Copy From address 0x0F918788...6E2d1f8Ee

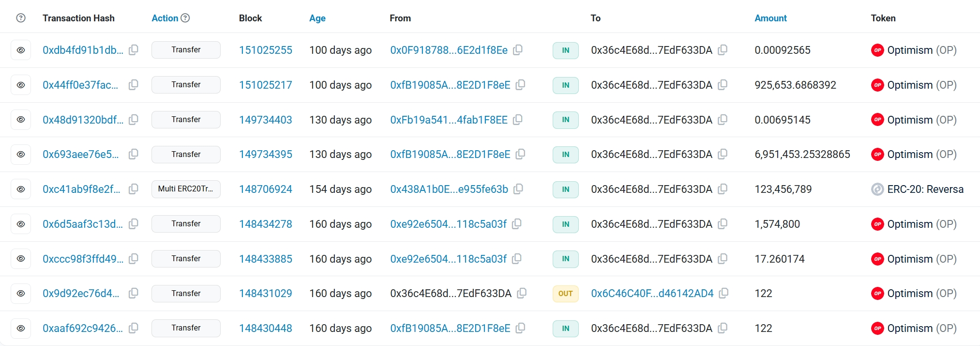pos(518,50)
